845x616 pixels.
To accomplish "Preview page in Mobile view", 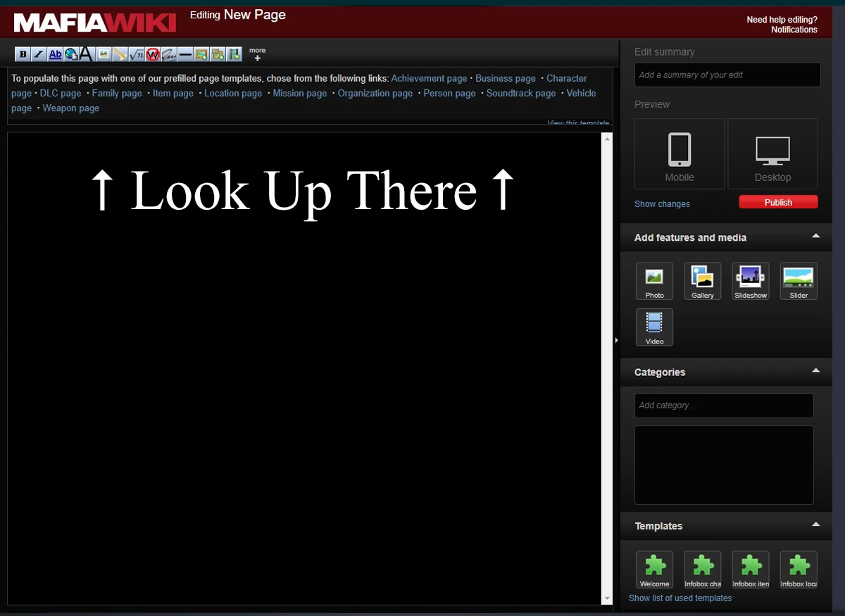I will (x=680, y=153).
